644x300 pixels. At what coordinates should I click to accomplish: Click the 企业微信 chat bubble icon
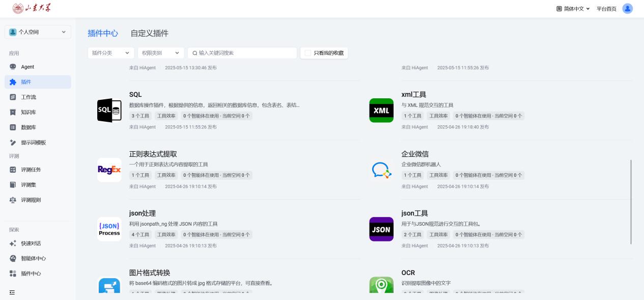381,170
